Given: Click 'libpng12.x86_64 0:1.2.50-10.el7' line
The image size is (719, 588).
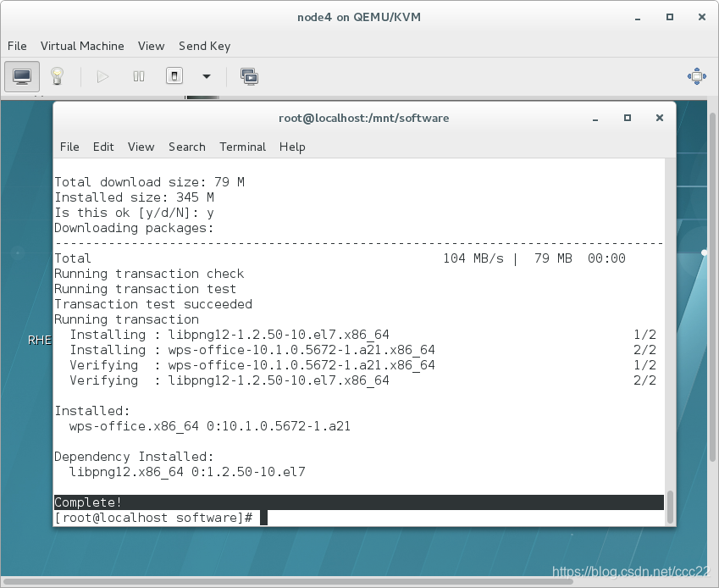Looking at the screenshot, I should pos(187,472).
